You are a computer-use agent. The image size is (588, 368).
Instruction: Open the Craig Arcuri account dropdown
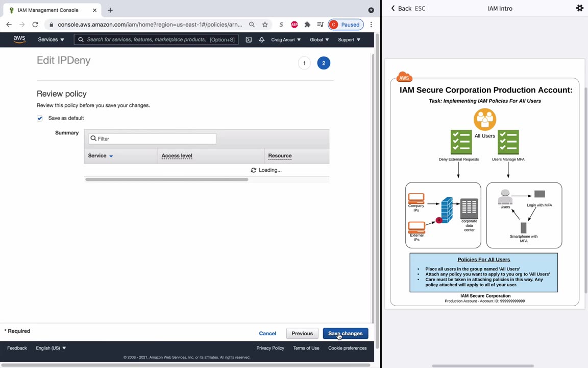(286, 39)
